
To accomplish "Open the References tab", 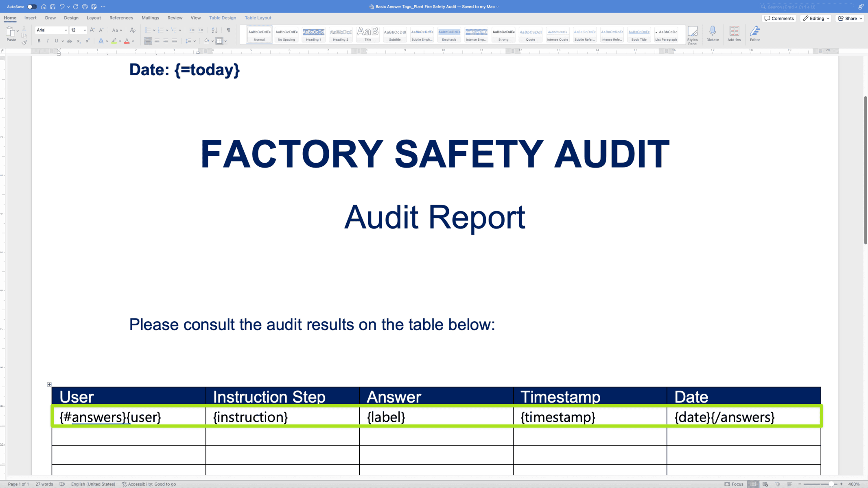I will point(121,18).
